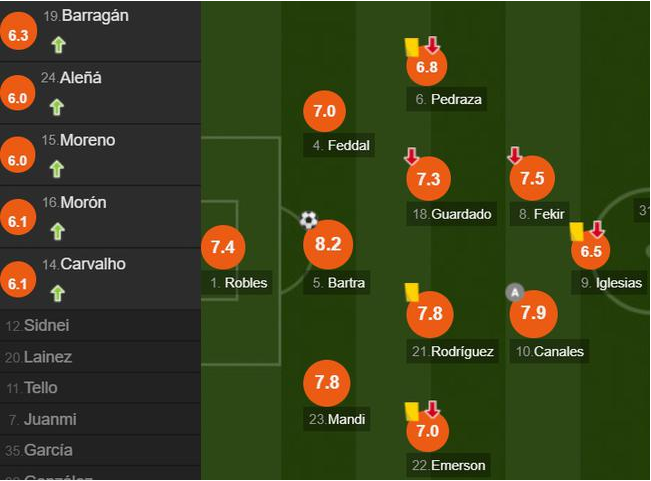Click the green sub-on arrow under Barragán
This screenshot has height=481, width=651.
[59, 45]
